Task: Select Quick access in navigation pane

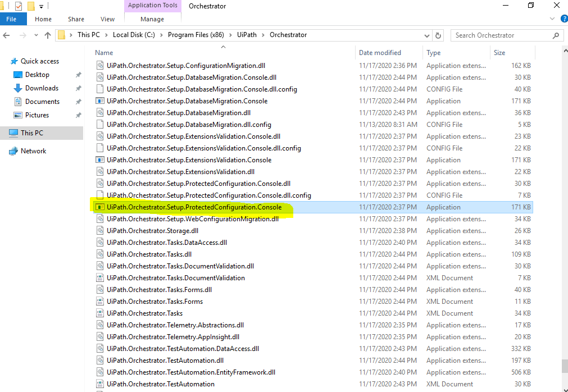Action: click(39, 61)
